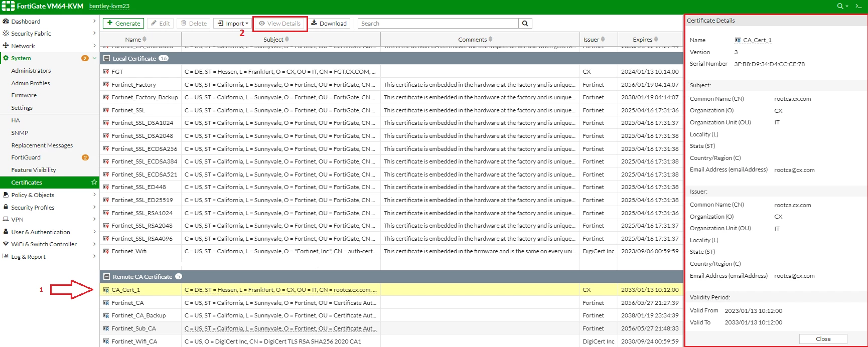
Task: Expand the Policy & Objects menu
Action: (50, 195)
